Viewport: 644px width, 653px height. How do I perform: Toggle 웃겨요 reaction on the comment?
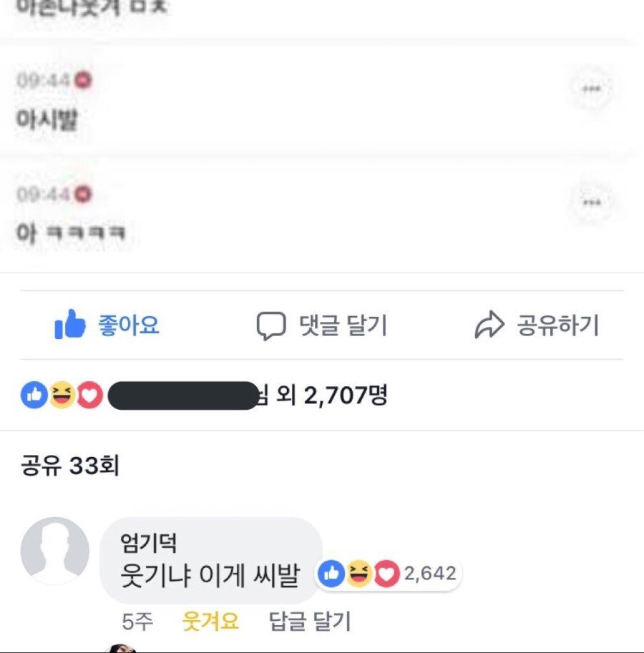pyautogui.click(x=210, y=621)
